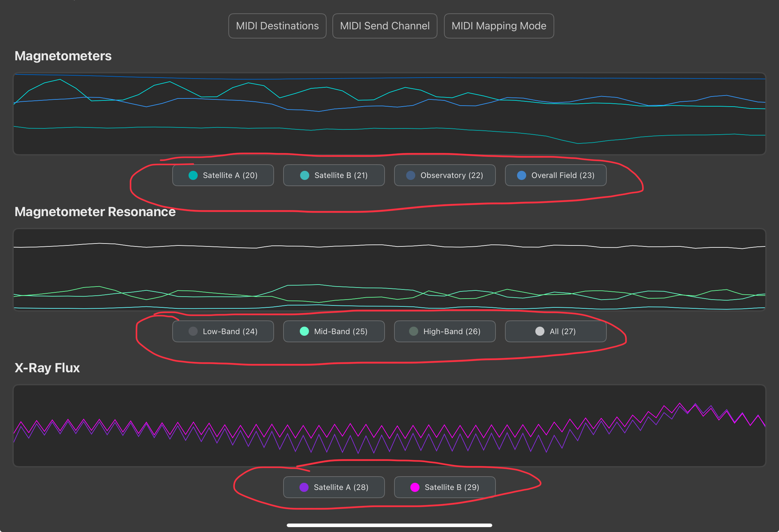Toggle All (27) resonance series
The width and height of the screenshot is (779, 532).
tap(556, 331)
